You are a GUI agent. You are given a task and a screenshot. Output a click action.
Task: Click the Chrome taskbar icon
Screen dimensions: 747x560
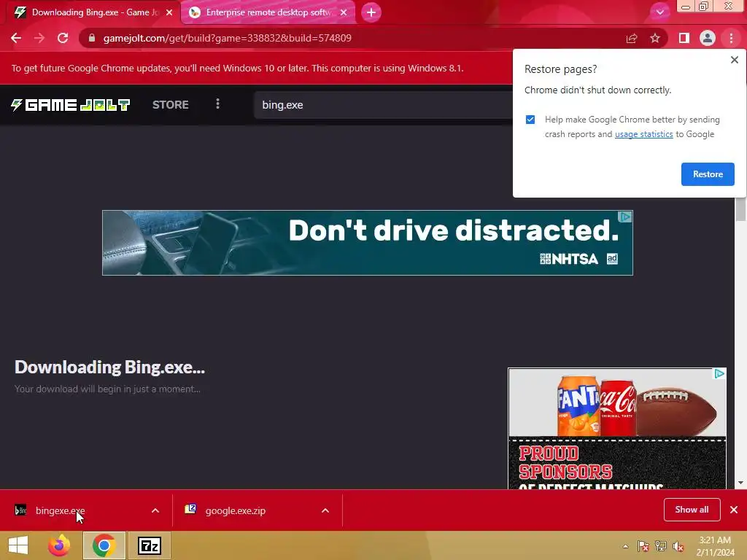104,545
